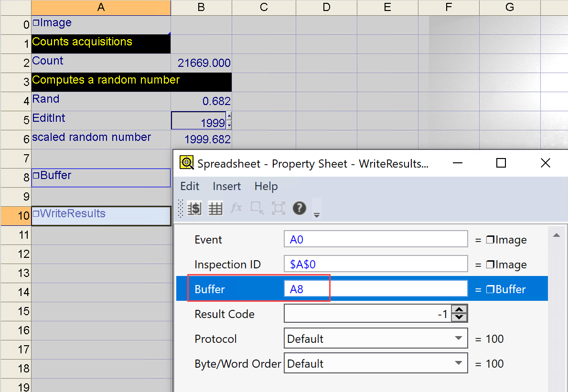Decrease the Result Code value

[x=460, y=318]
